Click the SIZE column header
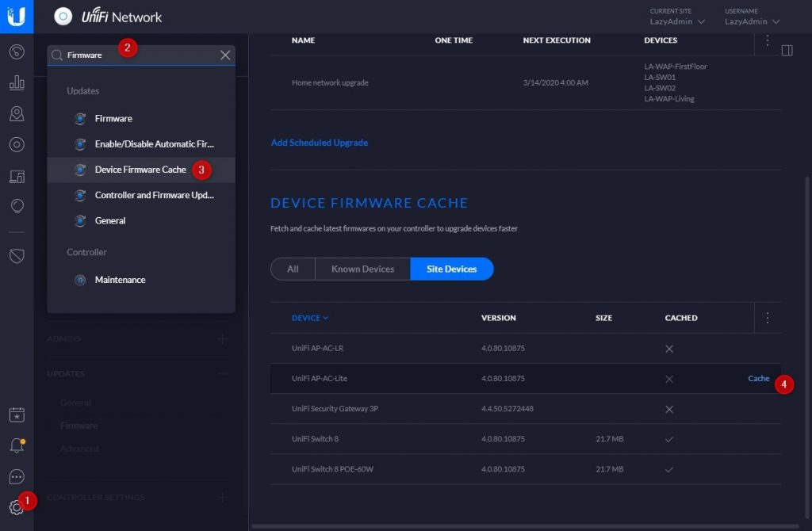Image resolution: width=812 pixels, height=531 pixels. (x=603, y=318)
